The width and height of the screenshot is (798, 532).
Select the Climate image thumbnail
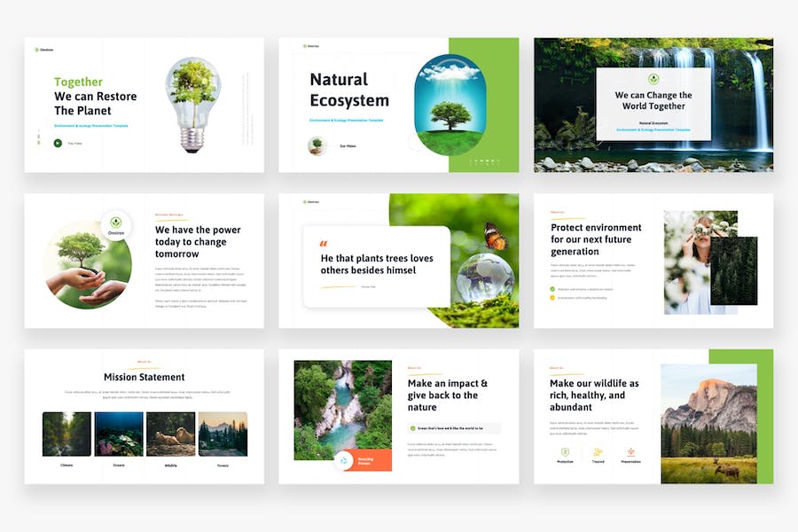click(x=67, y=434)
